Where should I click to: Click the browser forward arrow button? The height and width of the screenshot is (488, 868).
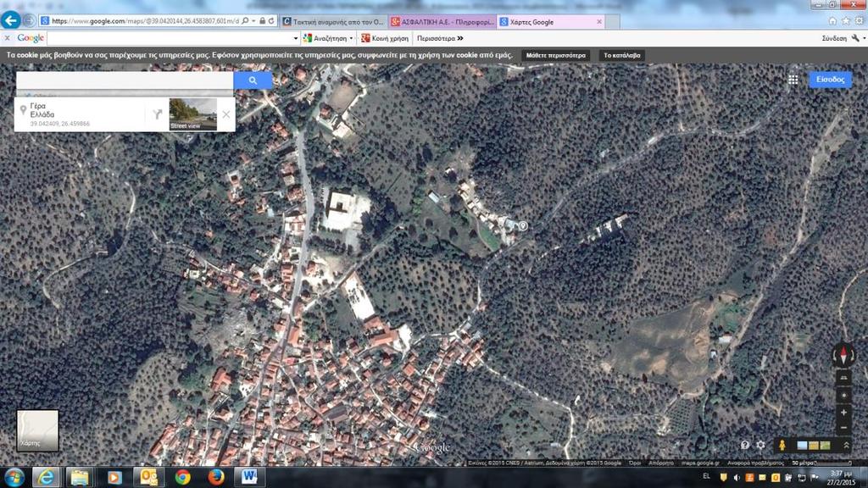[x=29, y=21]
